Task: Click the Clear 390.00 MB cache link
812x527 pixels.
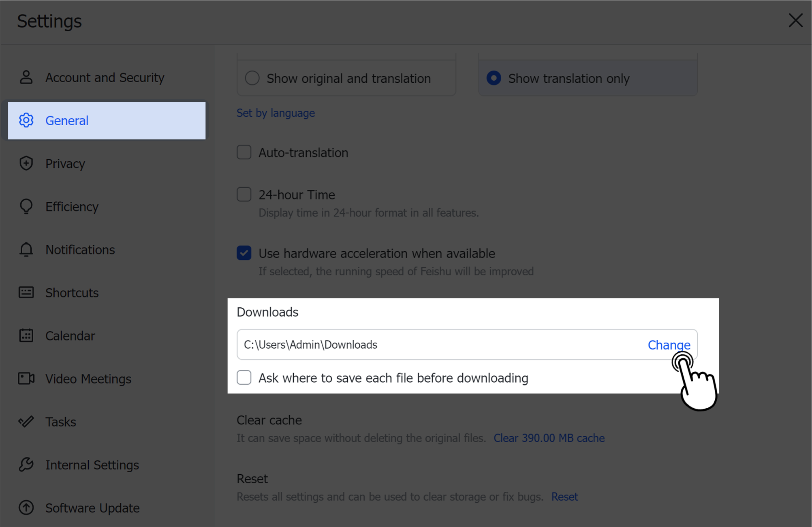Action: [549, 438]
